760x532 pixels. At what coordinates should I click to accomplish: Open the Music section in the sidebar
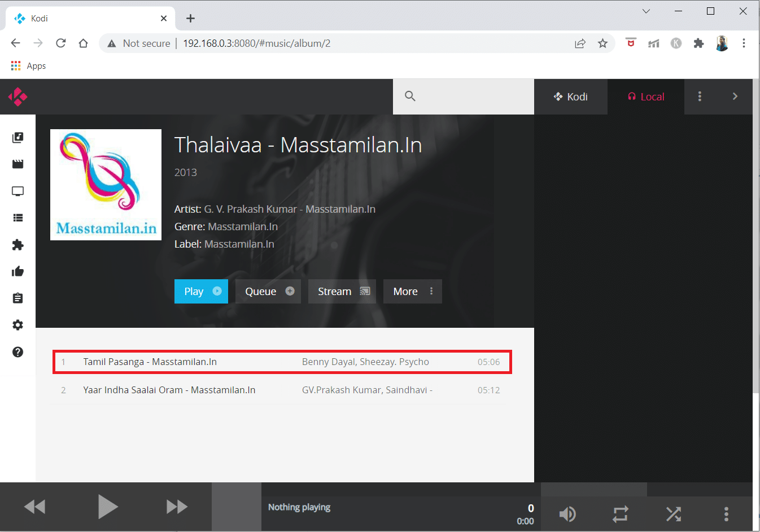point(18,138)
